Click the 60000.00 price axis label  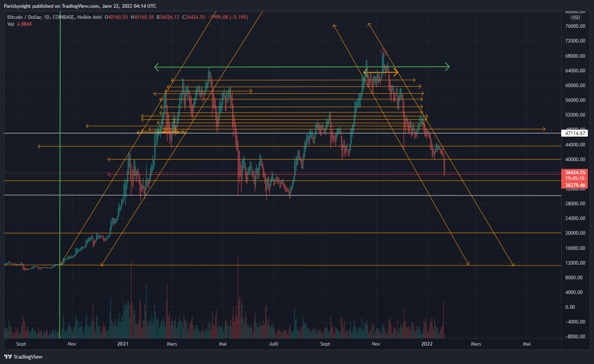(575, 85)
